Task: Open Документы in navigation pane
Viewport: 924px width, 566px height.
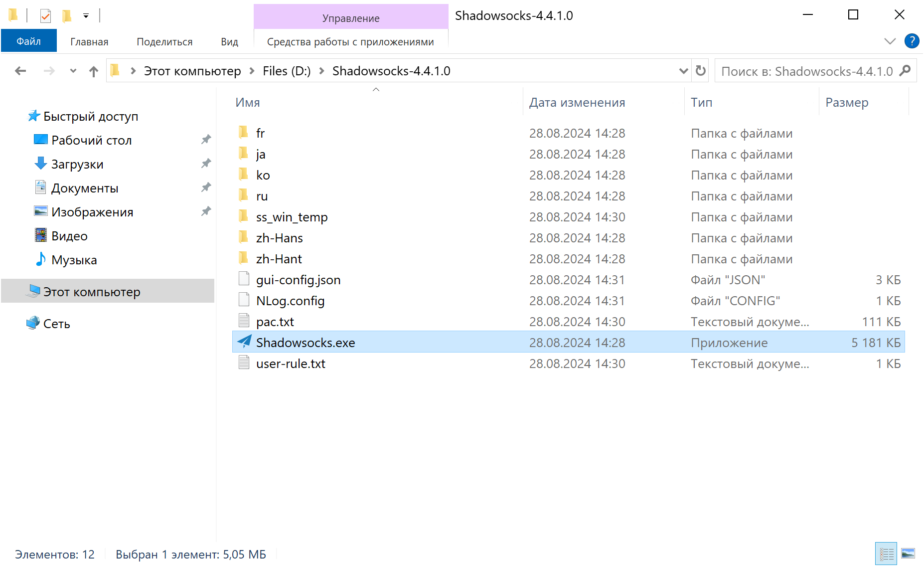Action: point(85,188)
